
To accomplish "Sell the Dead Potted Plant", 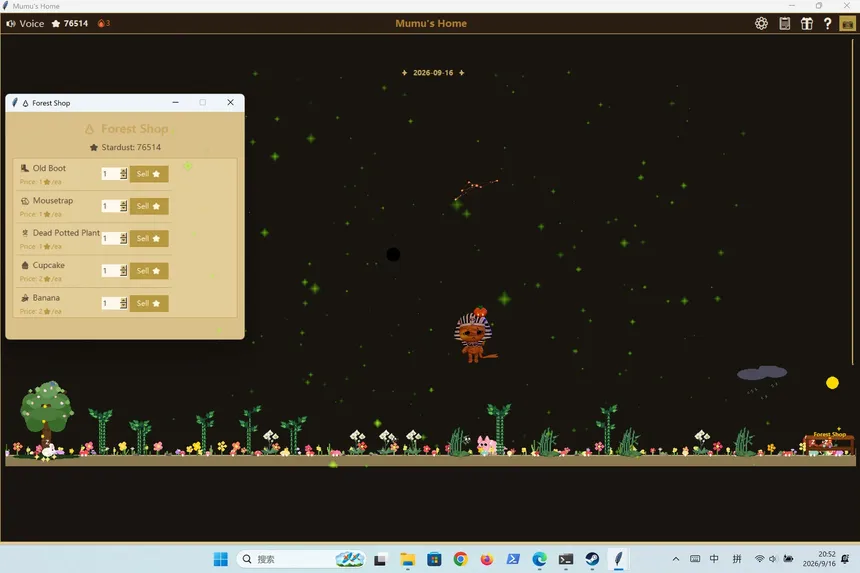I will tap(149, 239).
